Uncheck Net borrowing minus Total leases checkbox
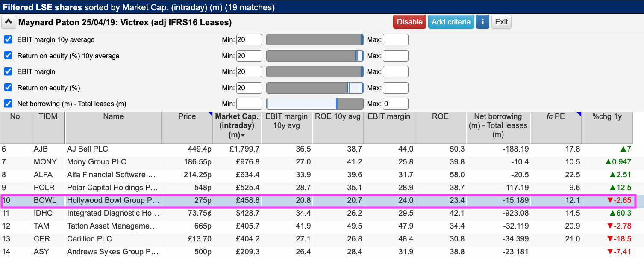Viewport: 644px width, 259px height. tap(8, 104)
